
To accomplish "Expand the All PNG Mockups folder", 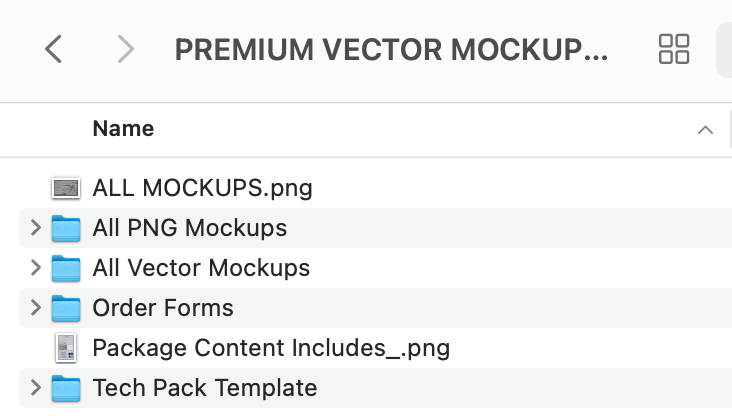I will click(x=35, y=228).
